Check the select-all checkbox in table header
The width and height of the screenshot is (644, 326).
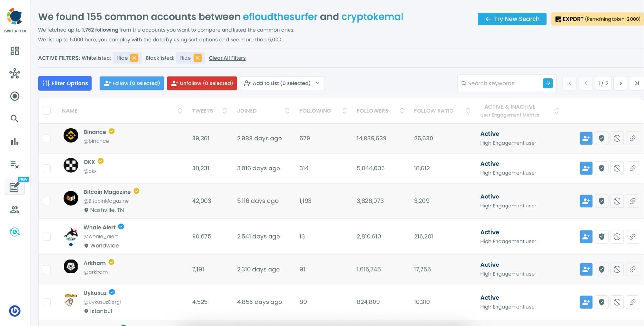pos(47,110)
